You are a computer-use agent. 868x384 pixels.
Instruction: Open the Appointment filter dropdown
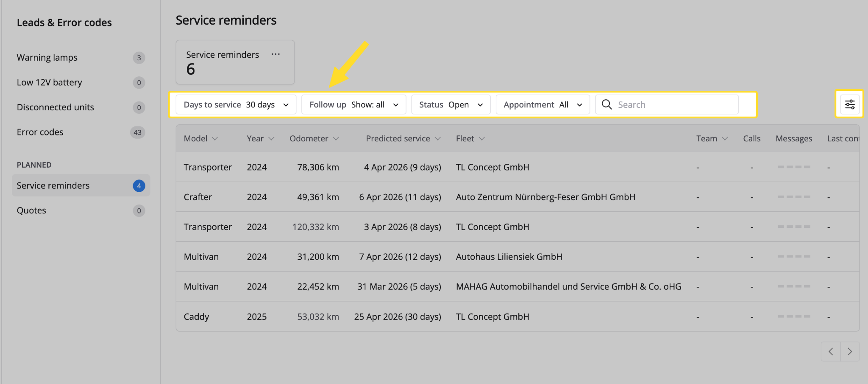[543, 104]
